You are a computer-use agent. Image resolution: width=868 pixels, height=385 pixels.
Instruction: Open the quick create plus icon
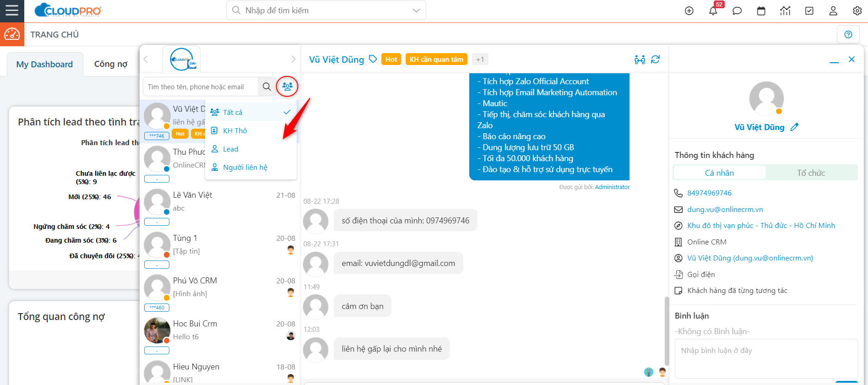689,11
